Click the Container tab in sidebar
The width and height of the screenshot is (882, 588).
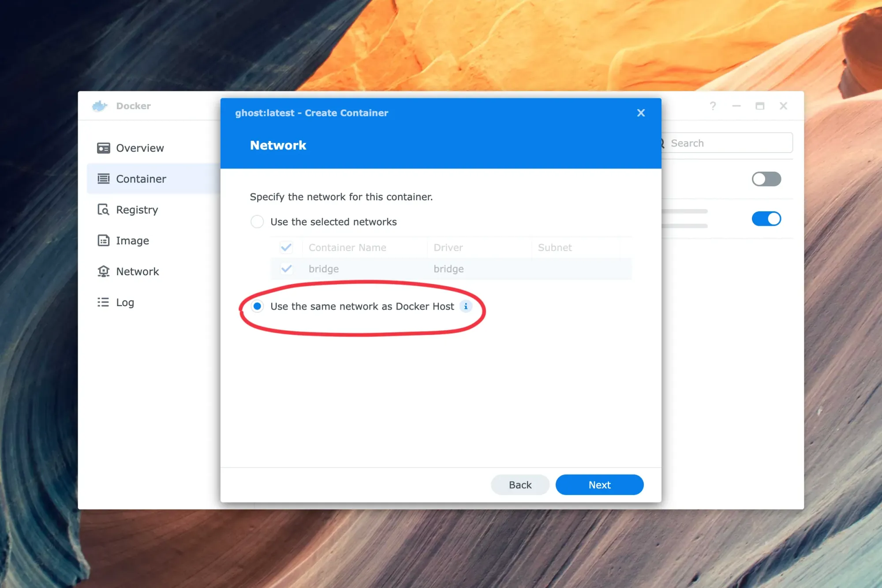coord(141,179)
